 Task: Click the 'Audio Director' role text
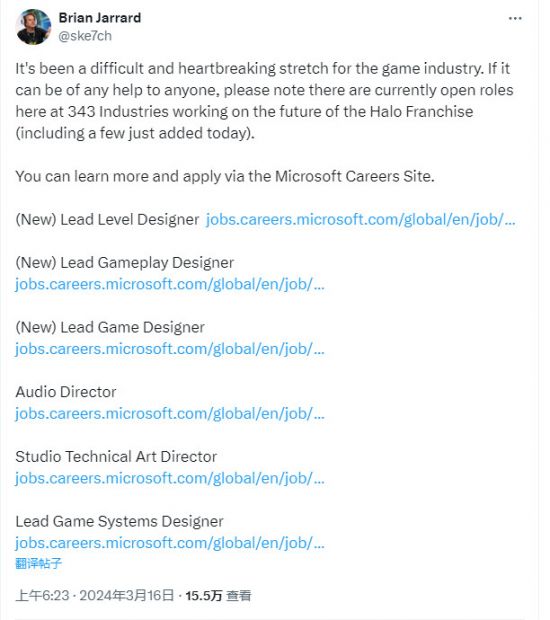tap(66, 392)
